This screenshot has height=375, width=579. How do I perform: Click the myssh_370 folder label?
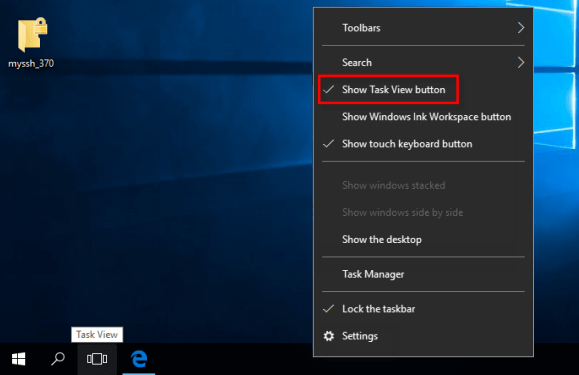(x=31, y=63)
